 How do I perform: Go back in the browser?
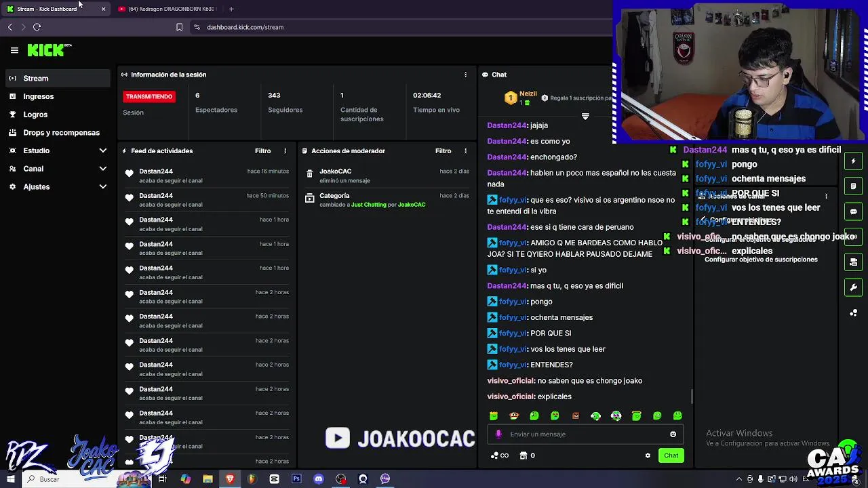click(9, 27)
